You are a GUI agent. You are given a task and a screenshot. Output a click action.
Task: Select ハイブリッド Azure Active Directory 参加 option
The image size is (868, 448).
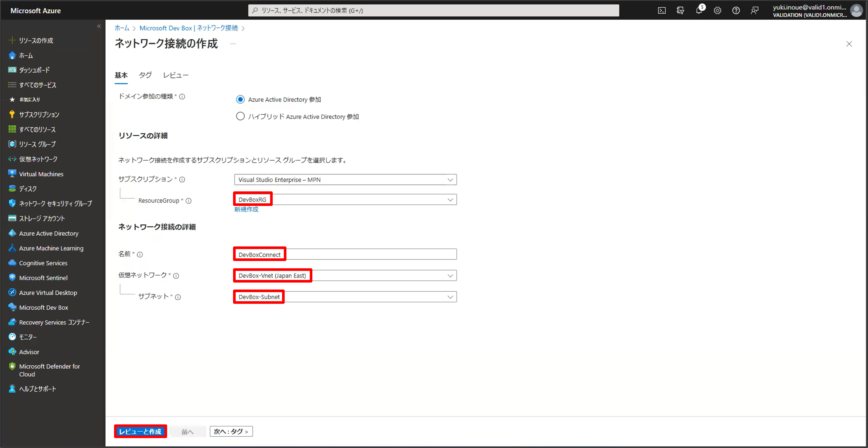(240, 116)
